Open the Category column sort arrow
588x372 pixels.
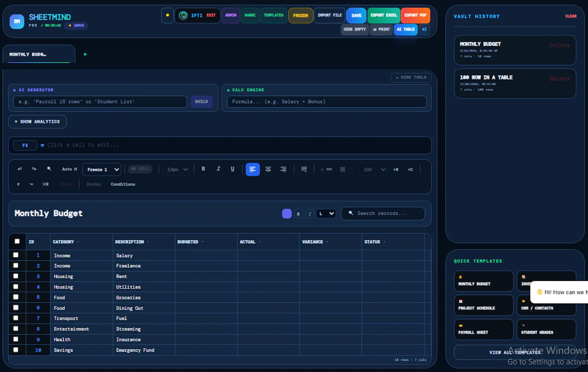[78, 242]
